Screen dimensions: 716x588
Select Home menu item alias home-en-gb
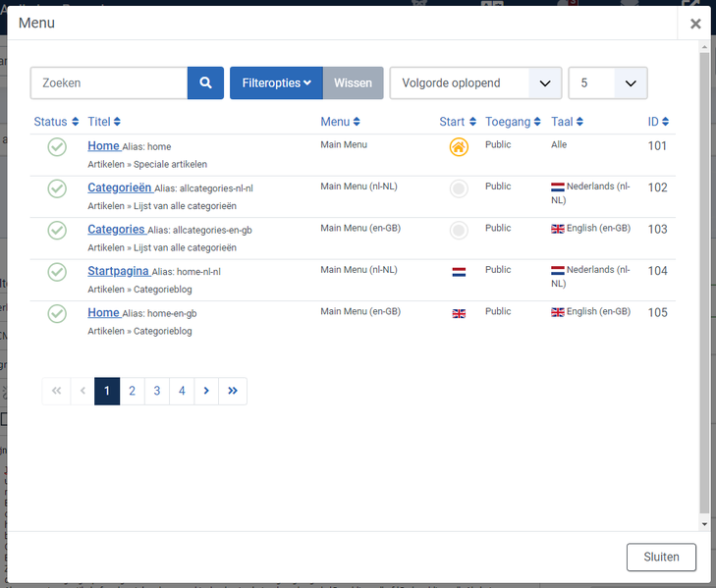click(x=104, y=313)
